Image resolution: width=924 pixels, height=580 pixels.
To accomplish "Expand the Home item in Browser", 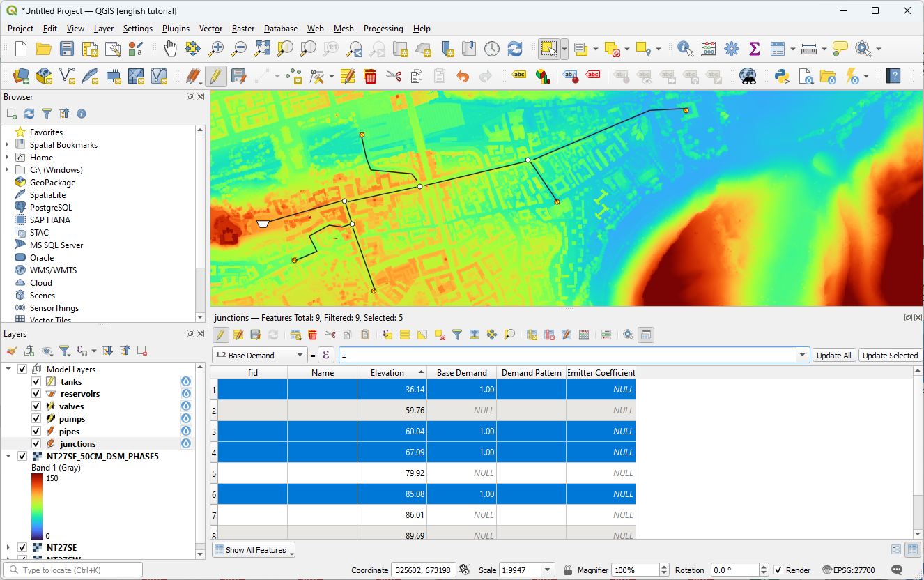I will point(7,158).
